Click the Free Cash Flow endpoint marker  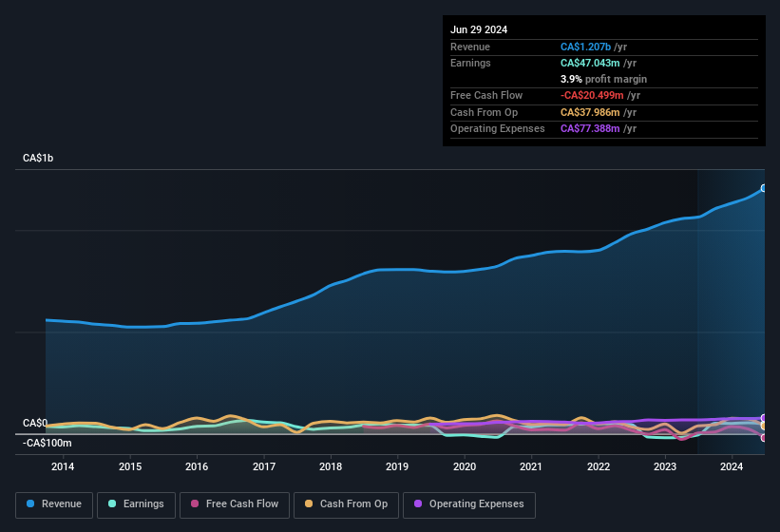coord(764,438)
